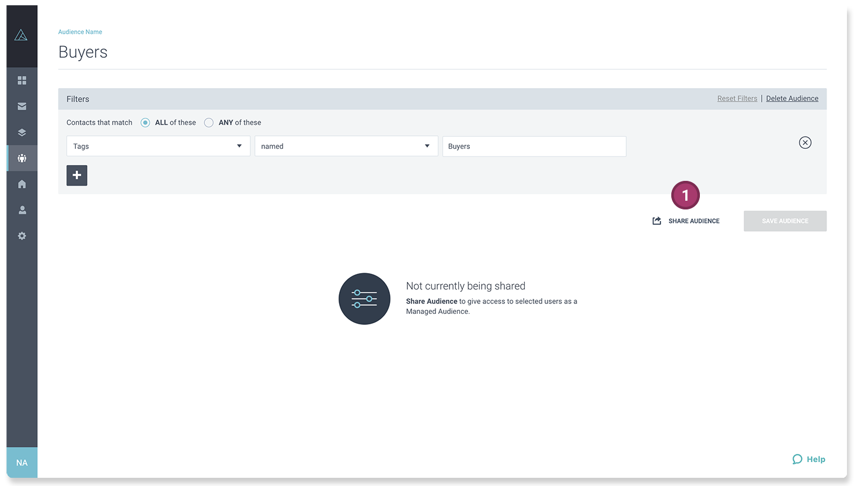
Task: Click the Contacts that match label
Action: 99,123
